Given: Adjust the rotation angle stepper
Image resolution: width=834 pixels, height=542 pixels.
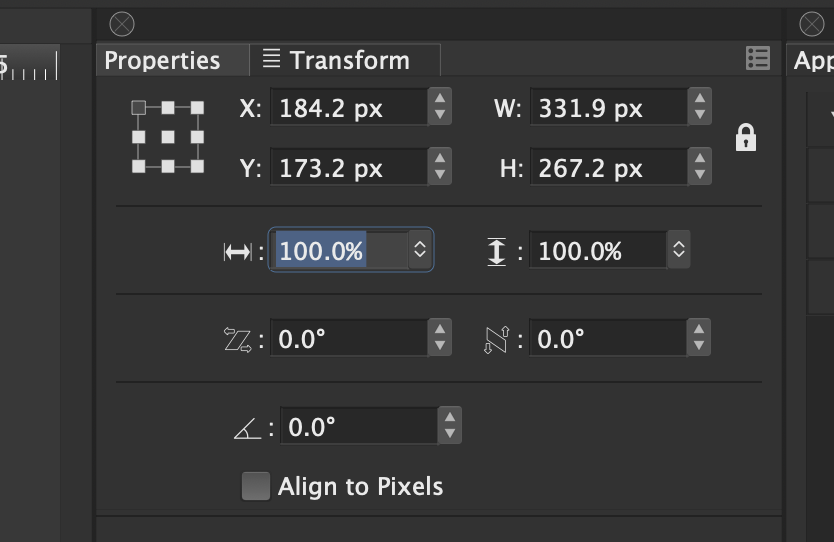Looking at the screenshot, I should coord(450,427).
